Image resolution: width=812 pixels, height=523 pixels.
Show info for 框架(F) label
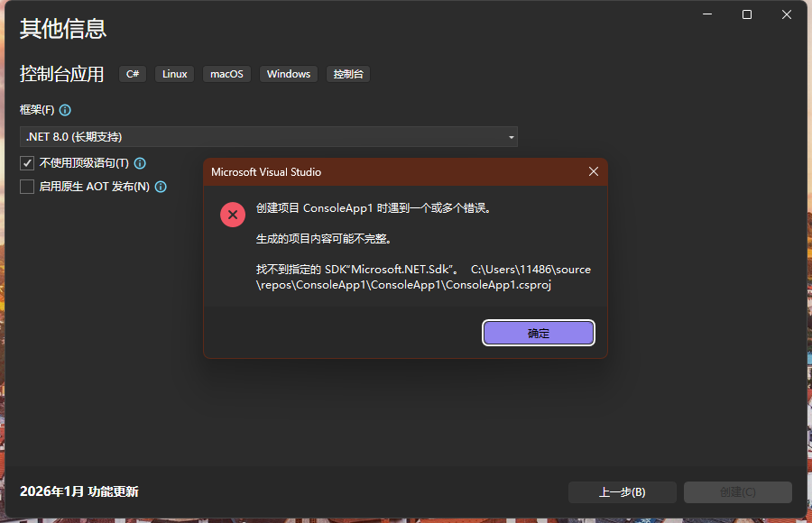[x=65, y=110]
